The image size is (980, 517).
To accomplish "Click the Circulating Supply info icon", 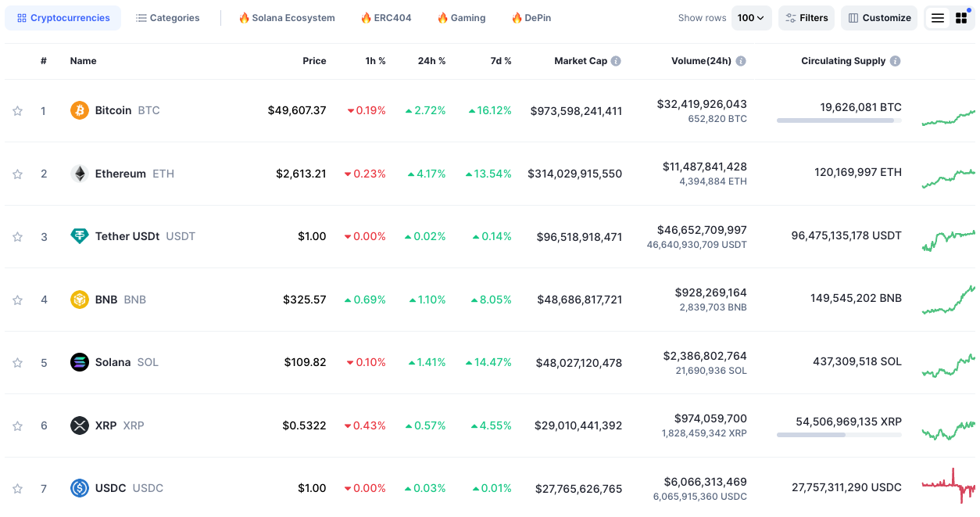I will click(x=896, y=60).
